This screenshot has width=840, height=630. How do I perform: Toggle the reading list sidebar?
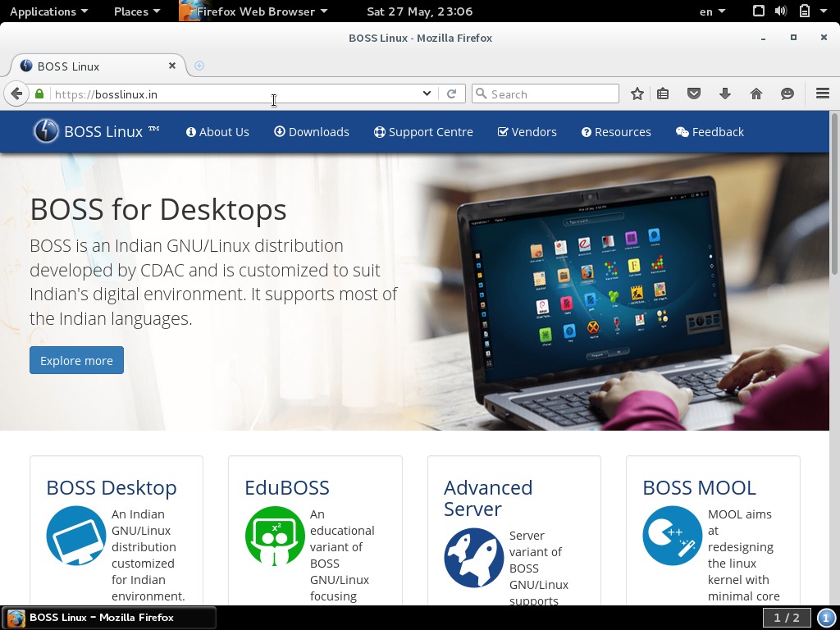pyautogui.click(x=662, y=94)
